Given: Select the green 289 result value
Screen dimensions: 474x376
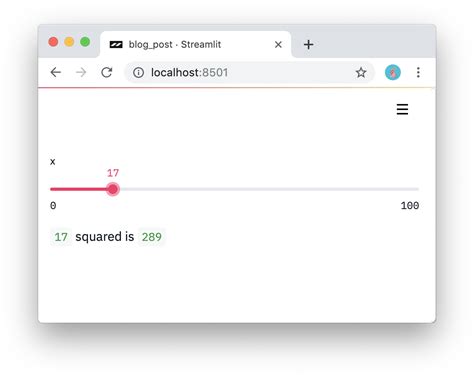Looking at the screenshot, I should click(152, 237).
